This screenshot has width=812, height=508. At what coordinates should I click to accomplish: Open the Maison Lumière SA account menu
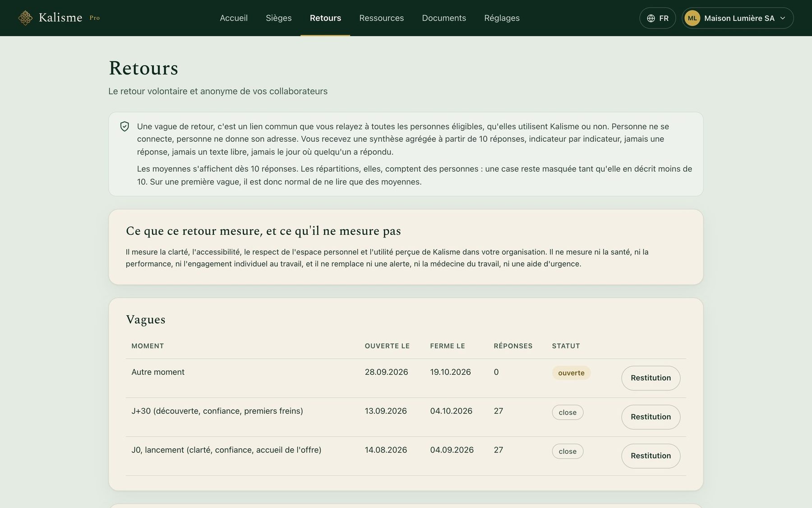point(738,18)
